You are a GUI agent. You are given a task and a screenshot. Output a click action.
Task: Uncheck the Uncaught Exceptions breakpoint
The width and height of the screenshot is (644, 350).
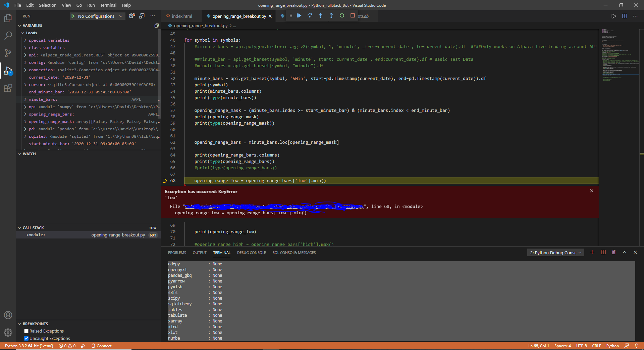pos(26,339)
